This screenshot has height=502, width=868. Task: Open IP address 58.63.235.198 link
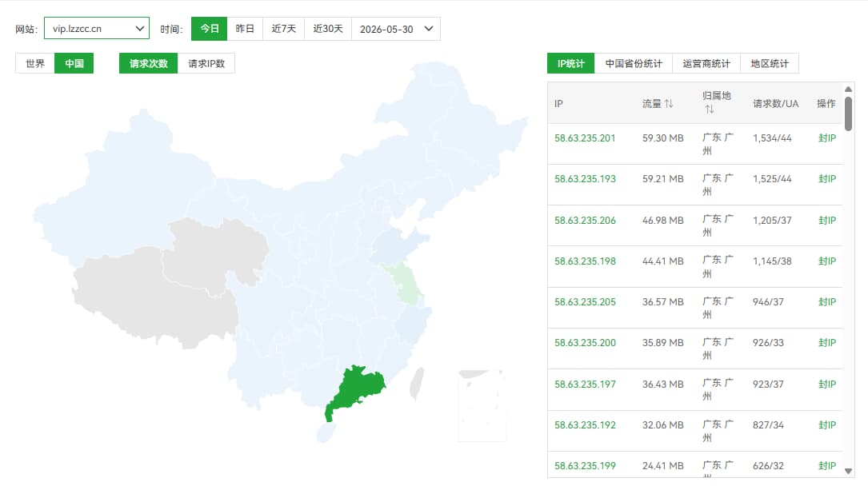(x=585, y=261)
